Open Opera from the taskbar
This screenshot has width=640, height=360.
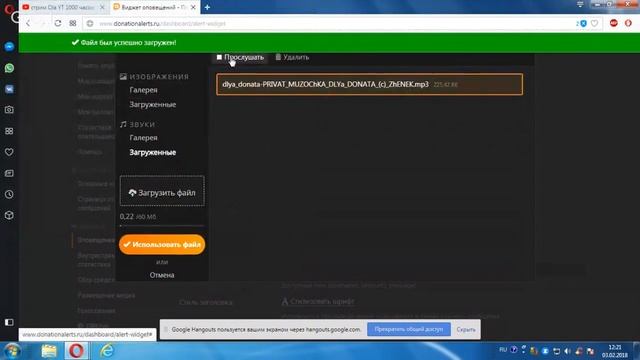(x=76, y=351)
